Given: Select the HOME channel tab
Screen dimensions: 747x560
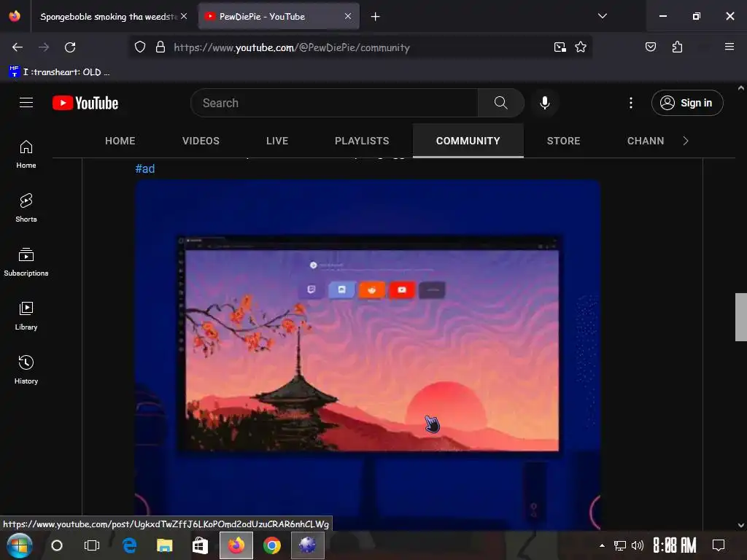Looking at the screenshot, I should tap(120, 141).
